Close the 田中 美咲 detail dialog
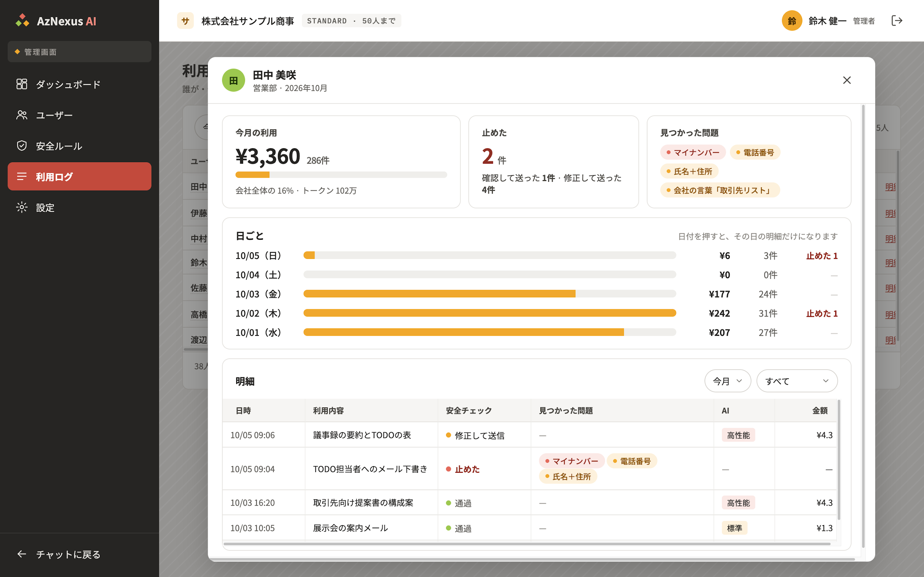 tap(847, 80)
